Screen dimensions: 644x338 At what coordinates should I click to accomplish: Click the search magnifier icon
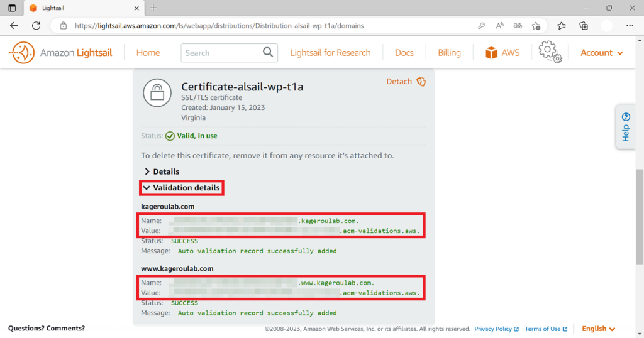click(x=268, y=53)
